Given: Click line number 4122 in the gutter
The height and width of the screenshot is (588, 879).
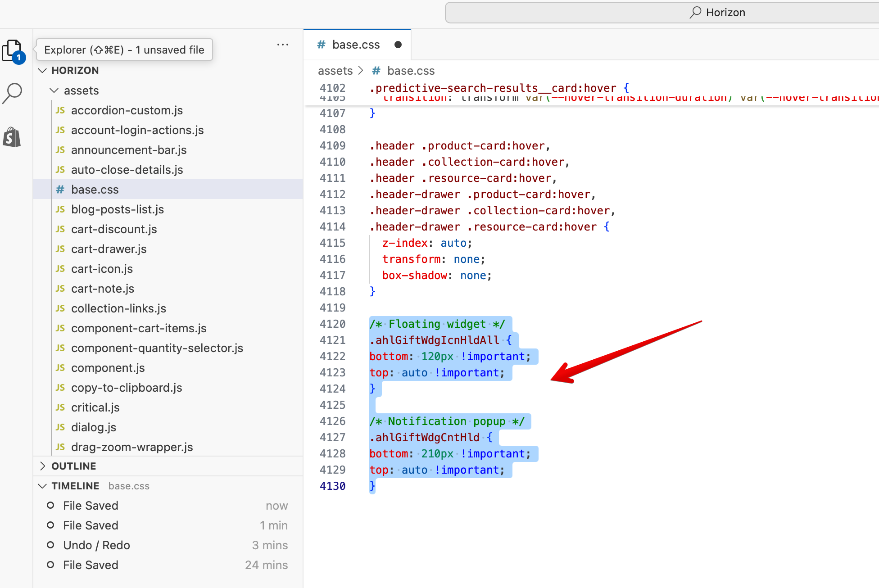Looking at the screenshot, I should [332, 356].
